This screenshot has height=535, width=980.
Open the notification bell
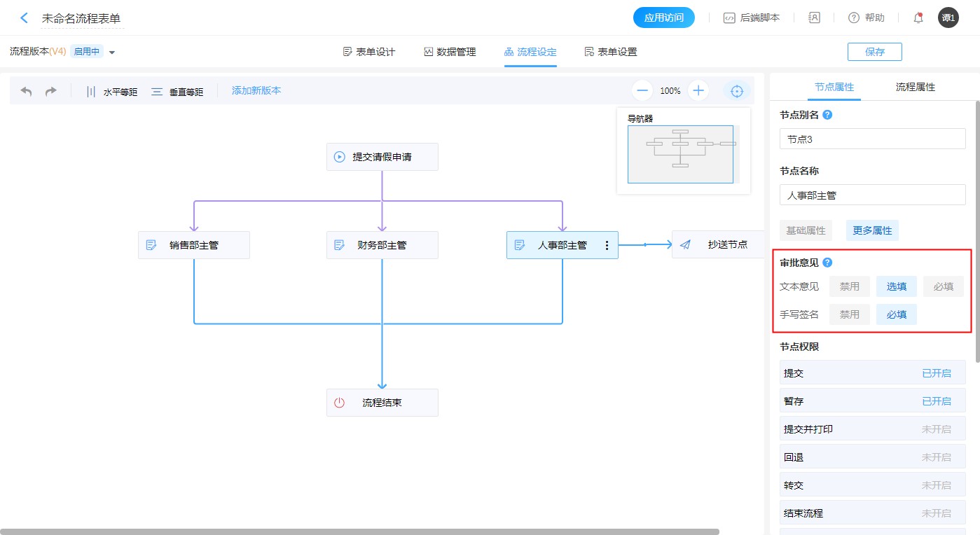pos(918,18)
